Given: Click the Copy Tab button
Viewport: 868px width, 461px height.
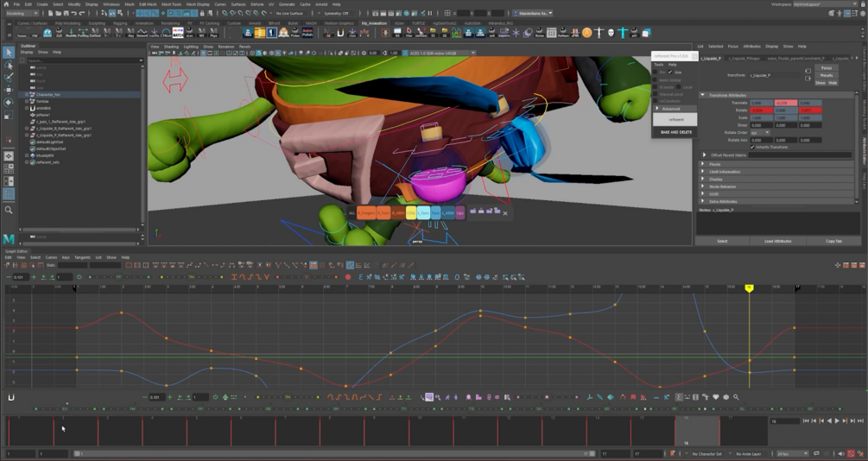Looking at the screenshot, I should [x=833, y=242].
